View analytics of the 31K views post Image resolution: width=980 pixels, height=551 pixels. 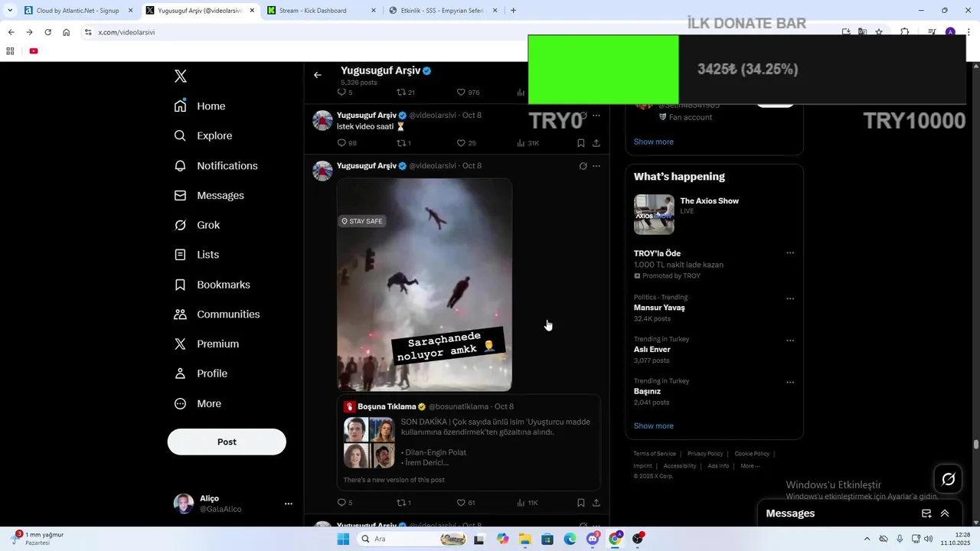click(x=528, y=143)
